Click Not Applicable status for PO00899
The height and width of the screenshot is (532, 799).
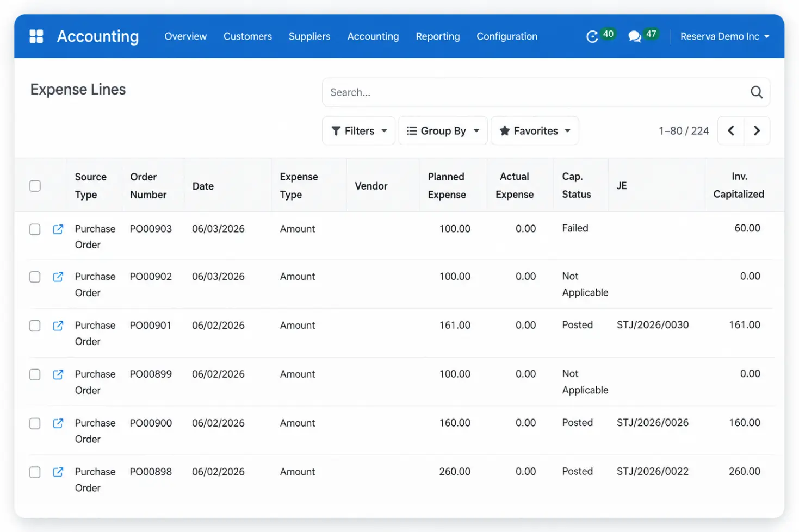585,382
